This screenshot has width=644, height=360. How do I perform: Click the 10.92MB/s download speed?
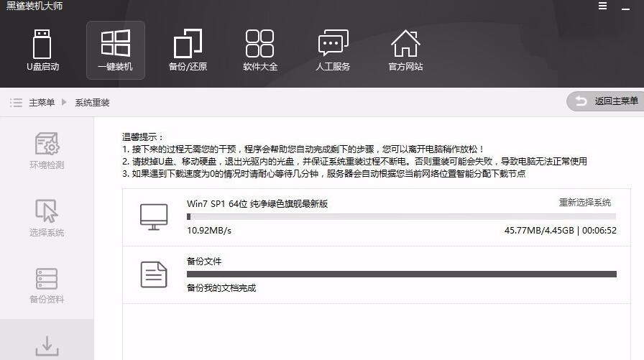tap(209, 231)
